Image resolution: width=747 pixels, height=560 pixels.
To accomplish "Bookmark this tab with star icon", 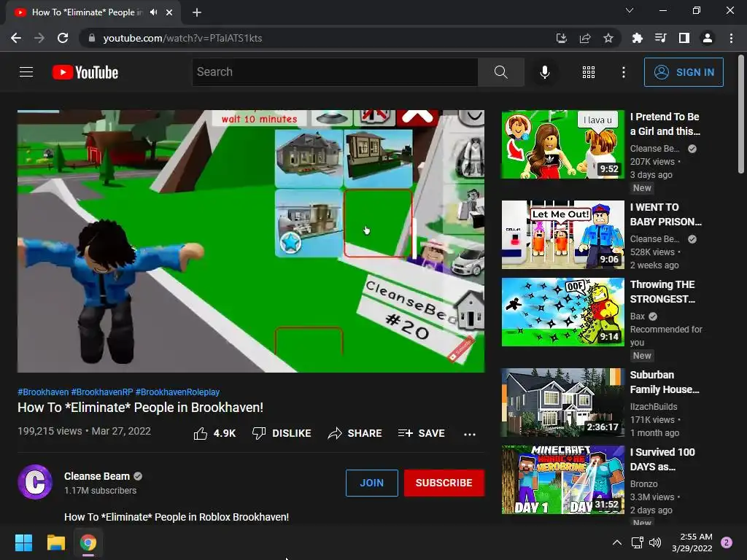I will tap(608, 38).
